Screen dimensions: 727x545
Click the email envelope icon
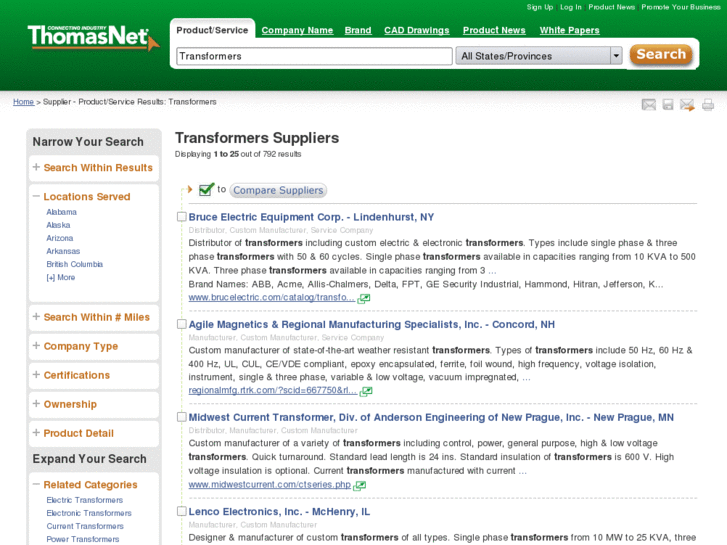[x=649, y=104]
